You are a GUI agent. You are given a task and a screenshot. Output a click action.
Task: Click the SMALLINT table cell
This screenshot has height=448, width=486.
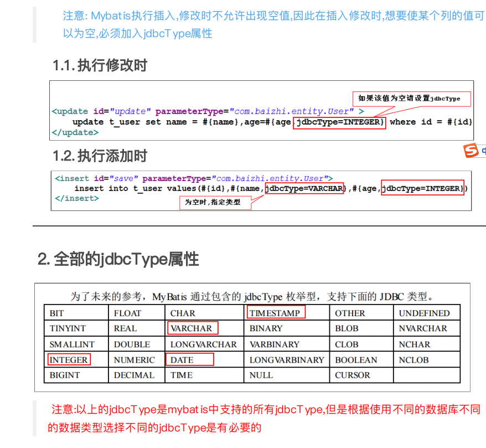(76, 344)
